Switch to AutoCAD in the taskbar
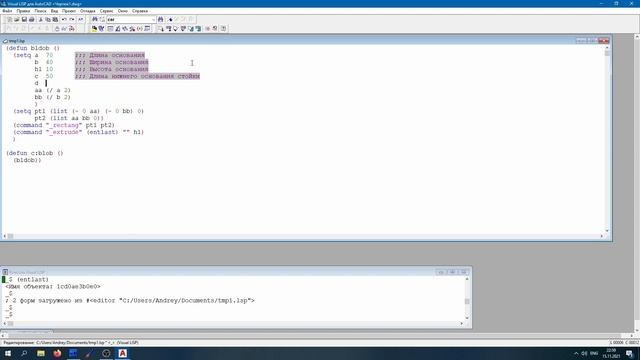The height and width of the screenshot is (360, 640). [x=122, y=353]
